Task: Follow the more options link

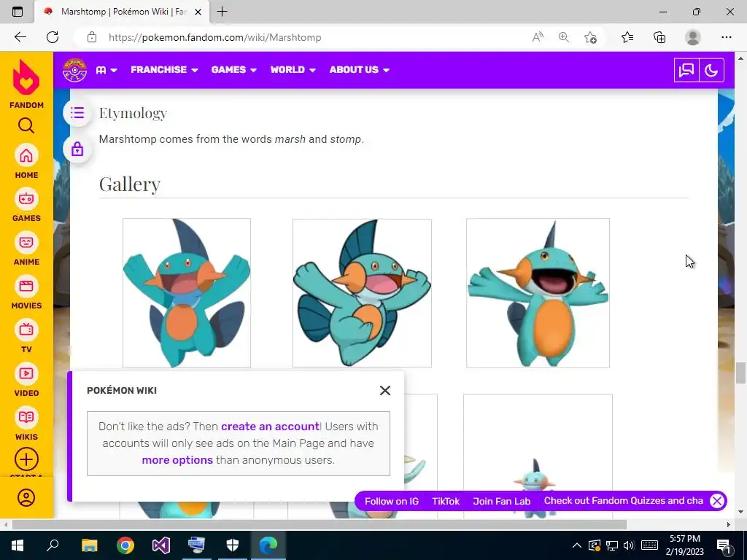Action: 177,460
